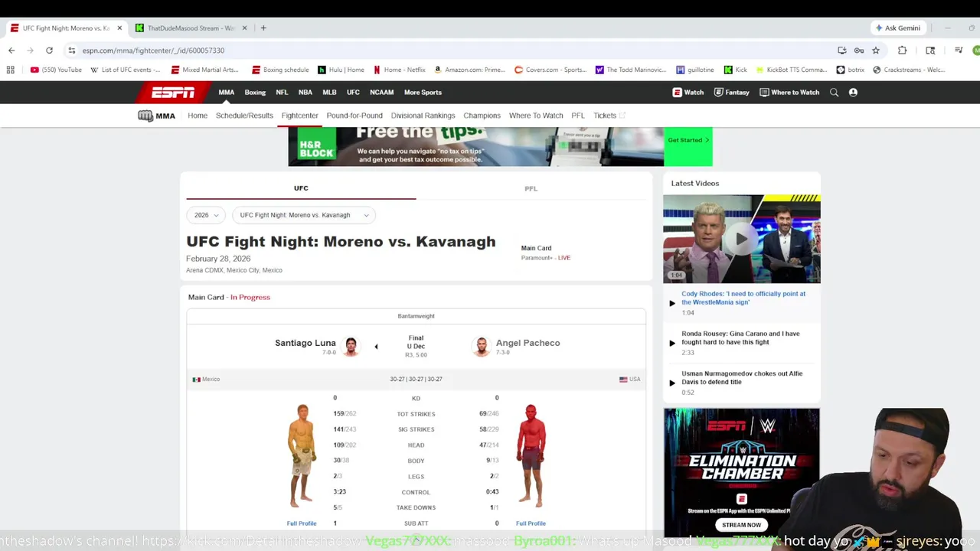Select the PFL league tab
The width and height of the screenshot is (980, 551).
531,188
